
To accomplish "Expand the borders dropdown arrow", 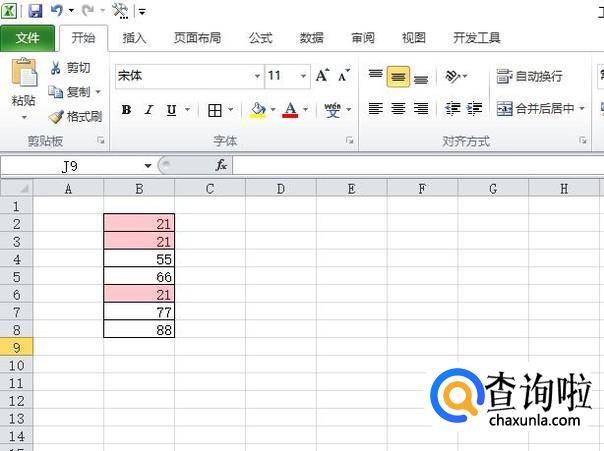I will tap(230, 110).
